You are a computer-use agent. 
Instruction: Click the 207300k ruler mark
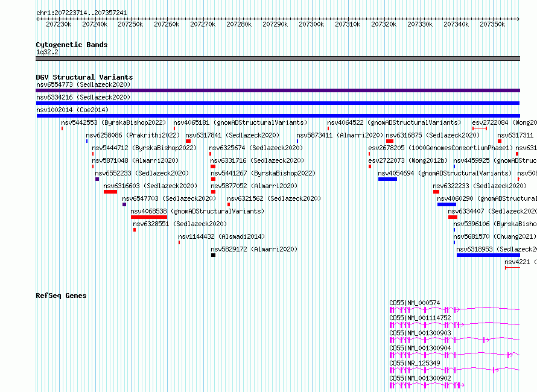pyautogui.click(x=311, y=24)
